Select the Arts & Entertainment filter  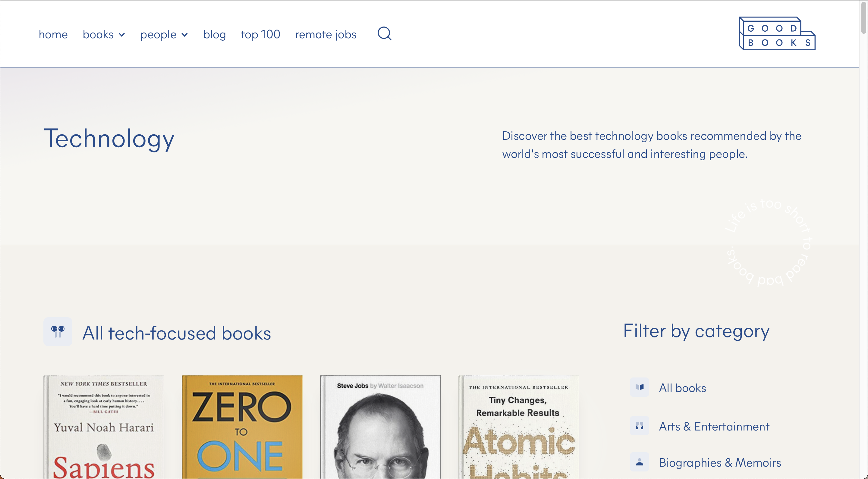click(714, 426)
